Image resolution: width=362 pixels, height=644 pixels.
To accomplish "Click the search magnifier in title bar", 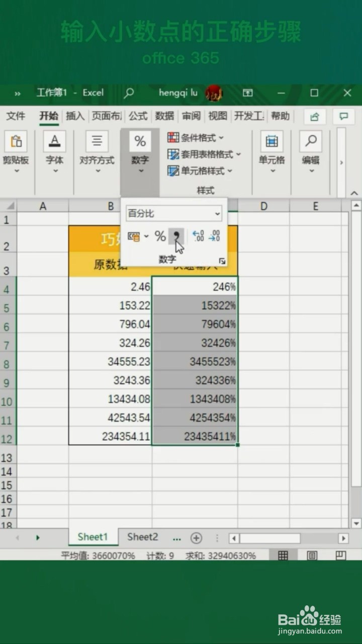I will (129, 93).
